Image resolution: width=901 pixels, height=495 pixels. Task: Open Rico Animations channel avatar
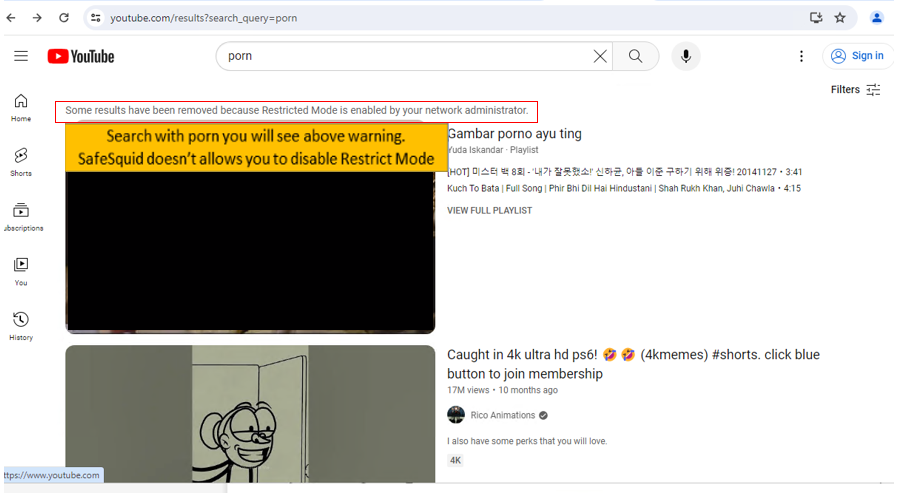point(456,415)
